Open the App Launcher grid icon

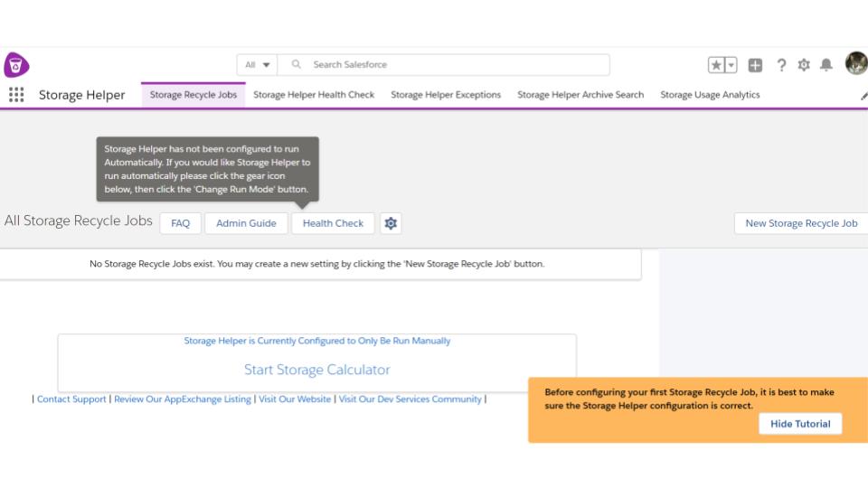[16, 95]
